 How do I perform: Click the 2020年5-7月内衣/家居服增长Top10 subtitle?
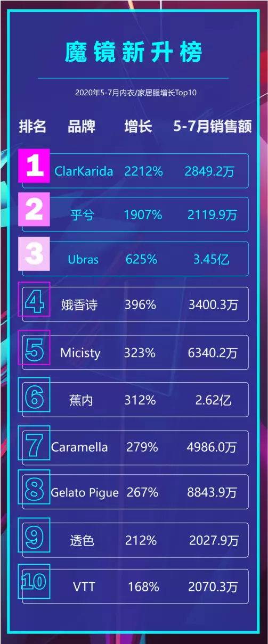(136, 93)
